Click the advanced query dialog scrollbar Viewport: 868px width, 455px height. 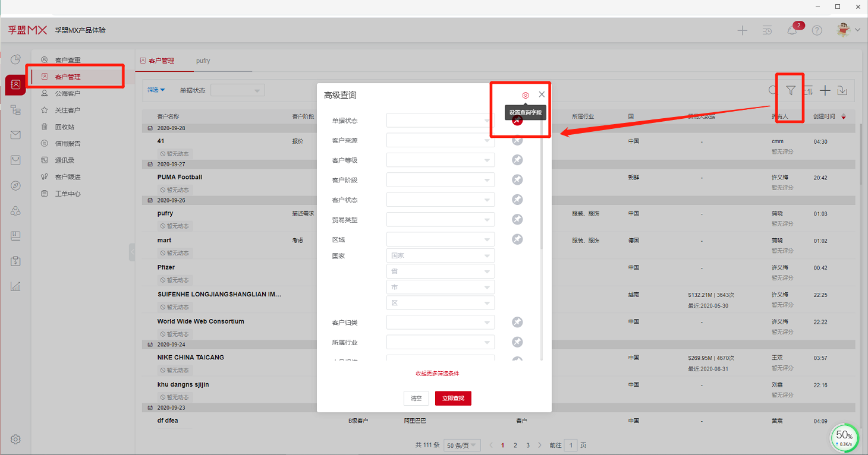pos(541,190)
